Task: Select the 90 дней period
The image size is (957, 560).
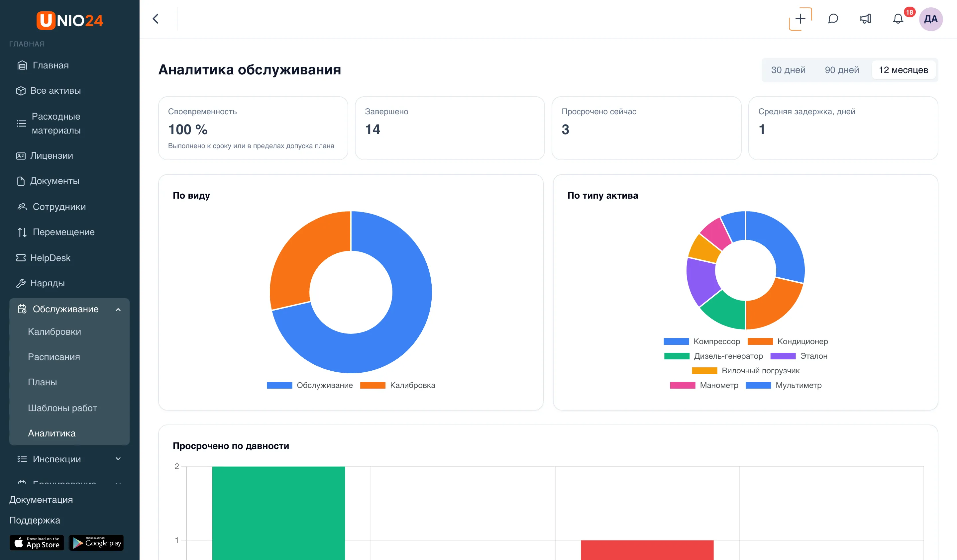Action: 842,70
